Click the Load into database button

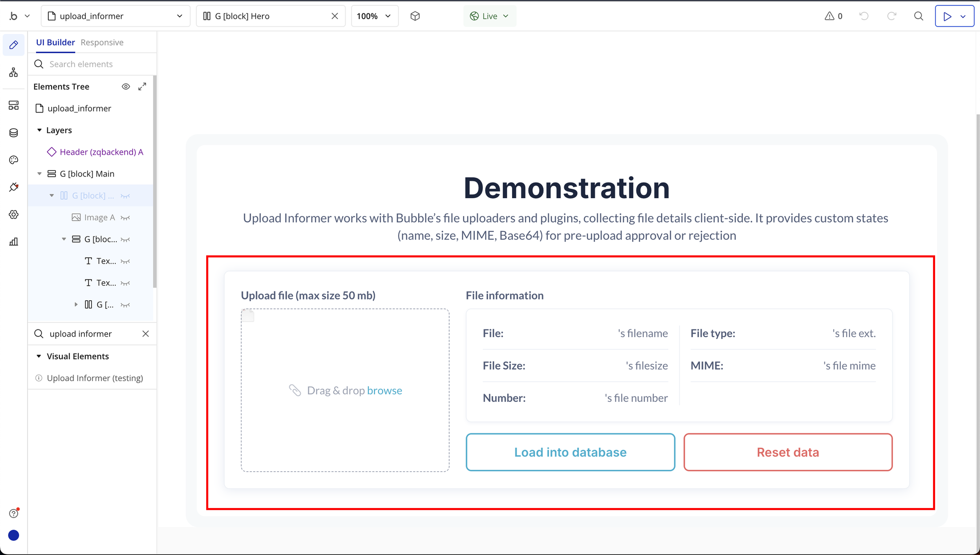tap(570, 452)
